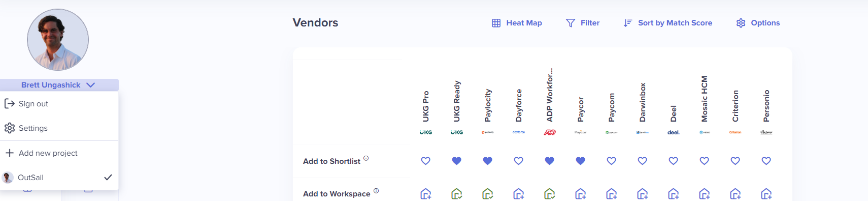Toggle ADP Workforce workspace icon

550,194
